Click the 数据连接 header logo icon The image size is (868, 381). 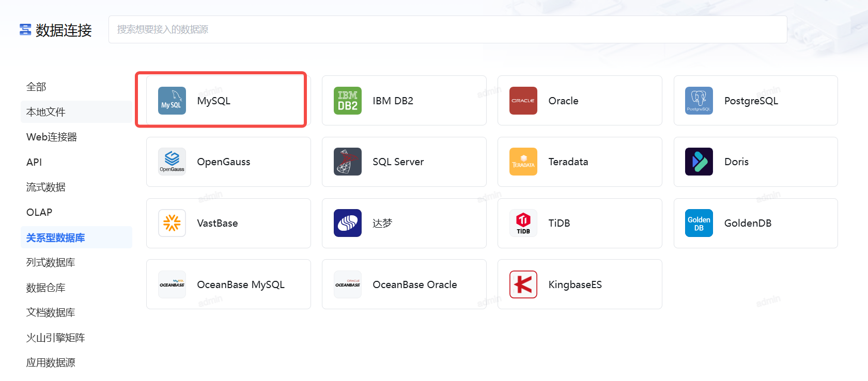click(x=25, y=30)
